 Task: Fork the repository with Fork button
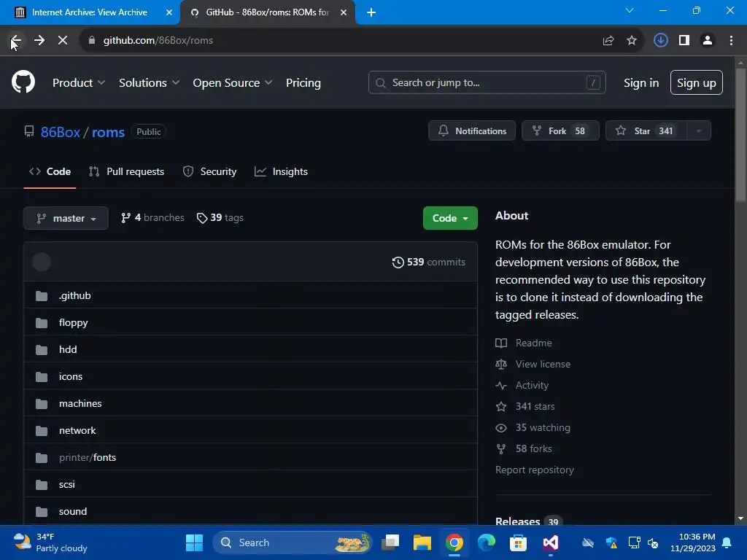[x=560, y=131]
